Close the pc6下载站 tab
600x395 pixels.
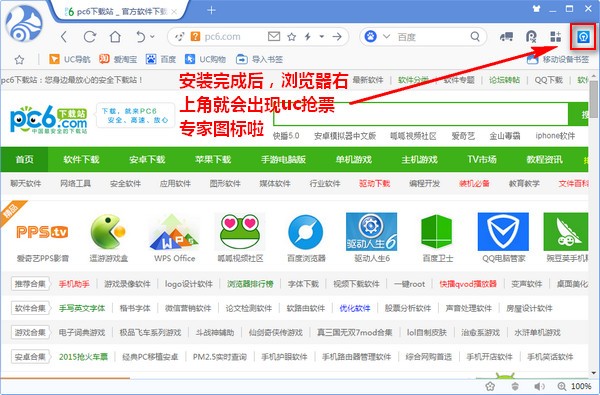[174, 12]
